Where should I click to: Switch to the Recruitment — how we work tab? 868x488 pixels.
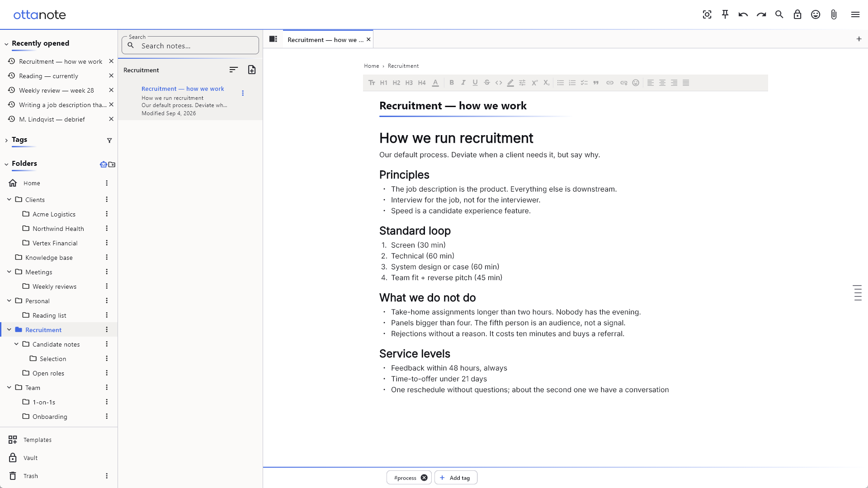coord(325,40)
